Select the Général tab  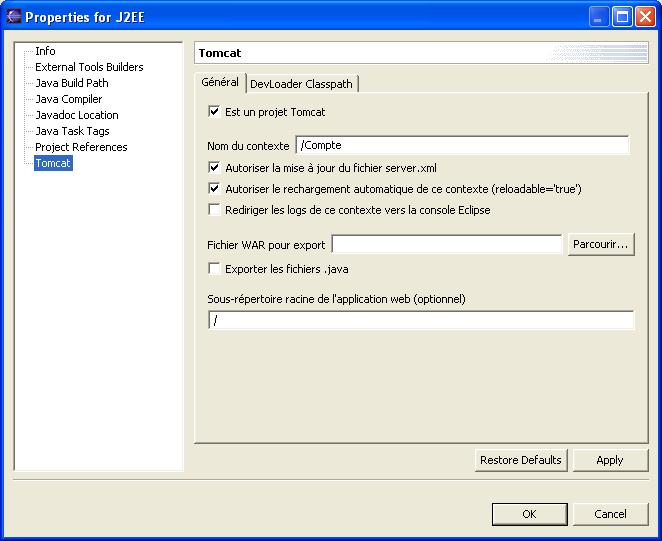(219, 82)
